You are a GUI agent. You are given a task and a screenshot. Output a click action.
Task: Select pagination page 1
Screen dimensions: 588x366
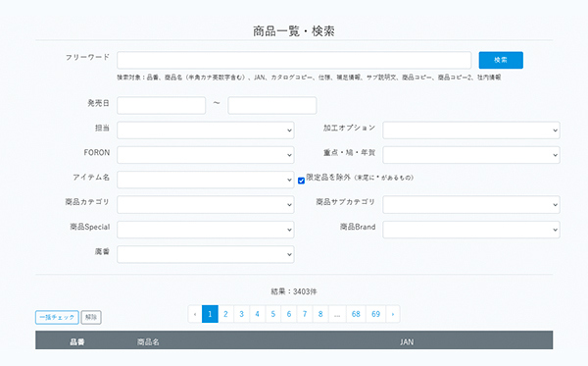click(210, 314)
